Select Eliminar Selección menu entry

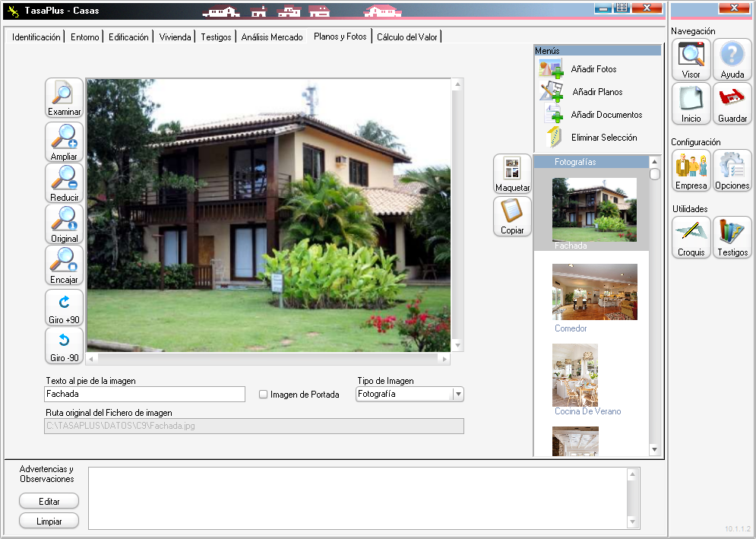pos(603,138)
